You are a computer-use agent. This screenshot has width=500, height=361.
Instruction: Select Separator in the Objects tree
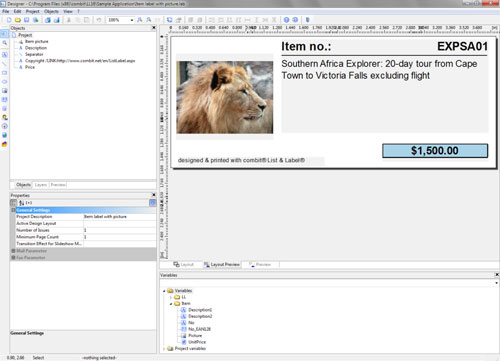(34, 54)
